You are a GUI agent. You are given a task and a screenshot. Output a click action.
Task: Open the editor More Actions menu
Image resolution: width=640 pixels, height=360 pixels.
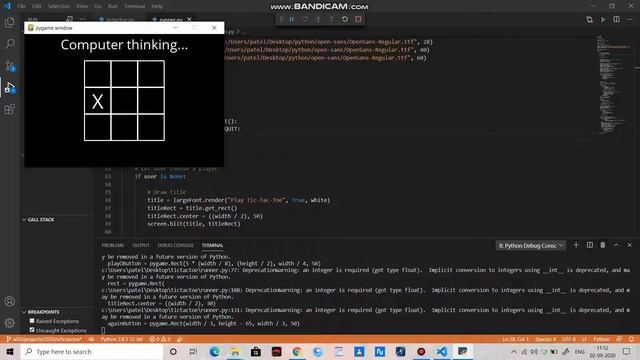[x=630, y=19]
